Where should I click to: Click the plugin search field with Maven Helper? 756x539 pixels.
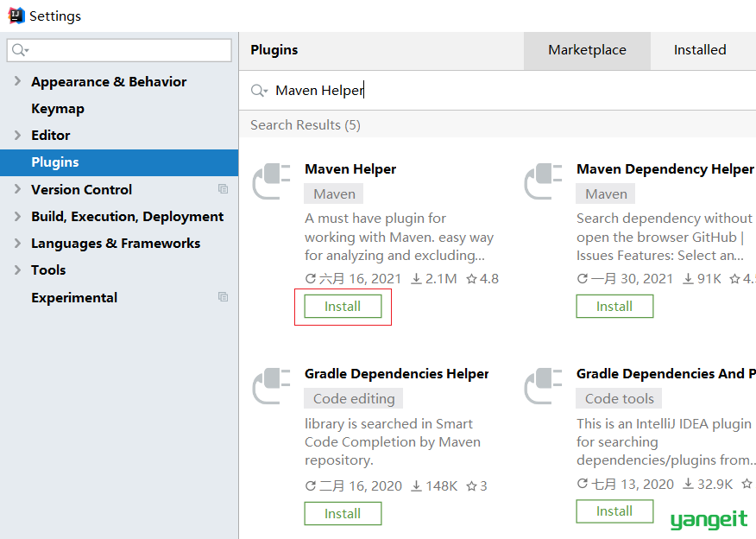(498, 91)
